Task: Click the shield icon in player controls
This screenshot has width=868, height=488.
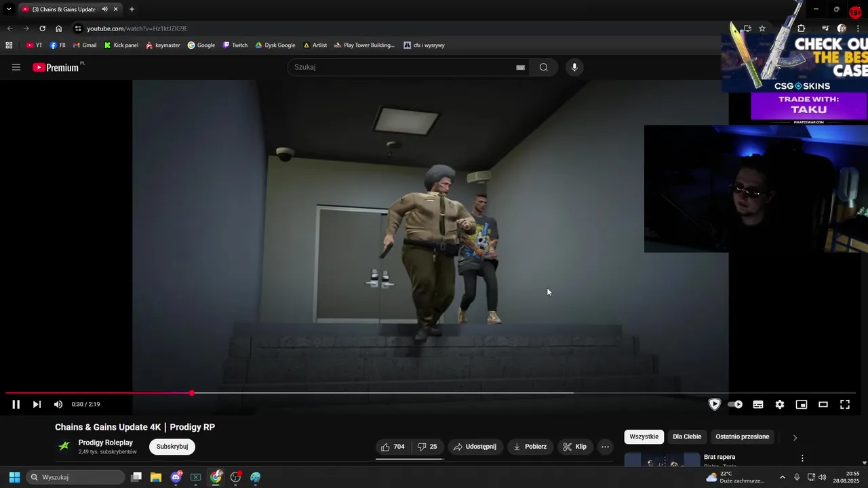Action: [x=714, y=405]
